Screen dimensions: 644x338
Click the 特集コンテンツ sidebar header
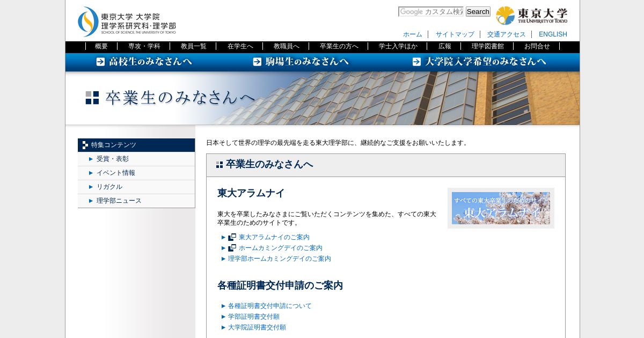pyautogui.click(x=136, y=145)
